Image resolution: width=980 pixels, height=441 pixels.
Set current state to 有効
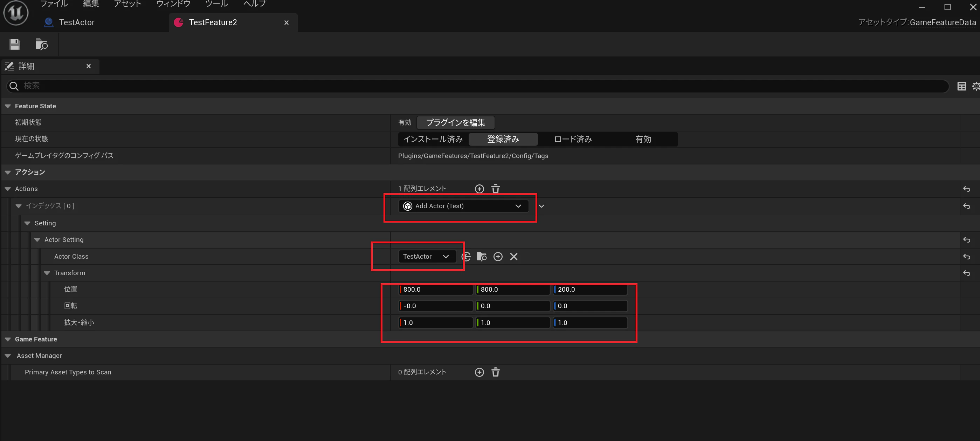(x=643, y=140)
